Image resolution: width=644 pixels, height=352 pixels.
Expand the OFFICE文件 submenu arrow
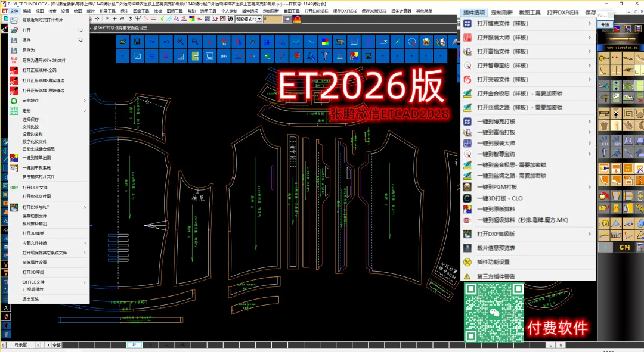tap(85, 282)
